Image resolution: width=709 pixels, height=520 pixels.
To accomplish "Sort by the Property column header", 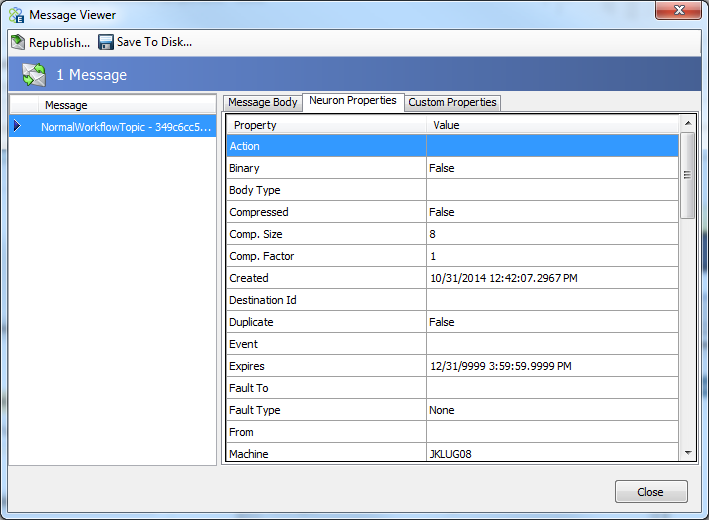I will 326,125.
